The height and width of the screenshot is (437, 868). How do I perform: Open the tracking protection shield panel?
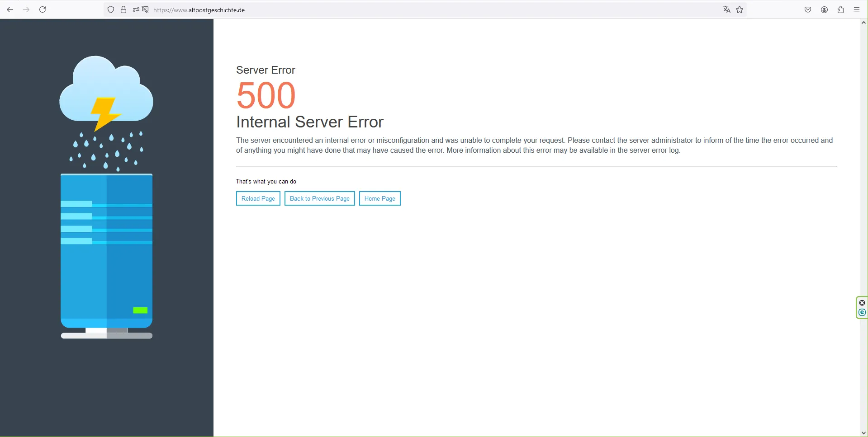(x=111, y=9)
